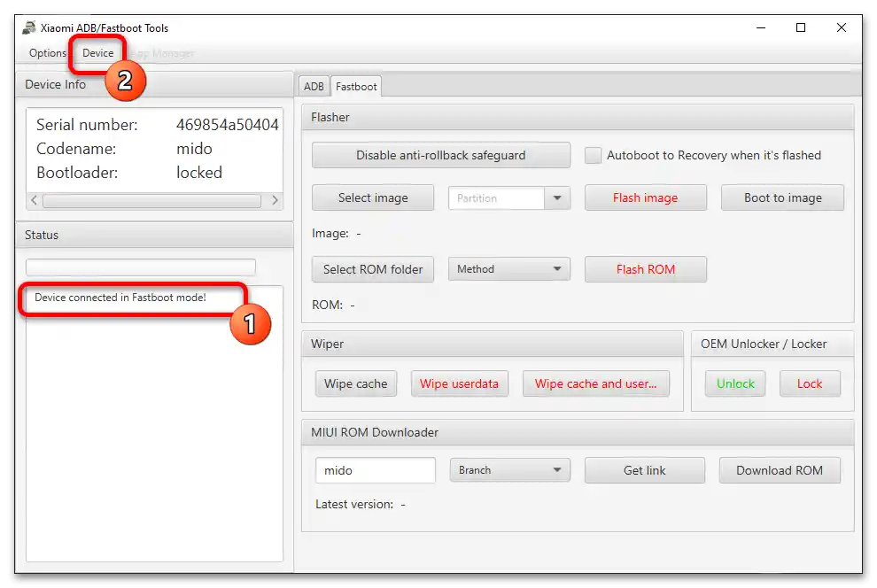877x588 pixels.
Task: Minimize the Xiaomi ADB/Fastboot Tools window
Action: (x=761, y=28)
